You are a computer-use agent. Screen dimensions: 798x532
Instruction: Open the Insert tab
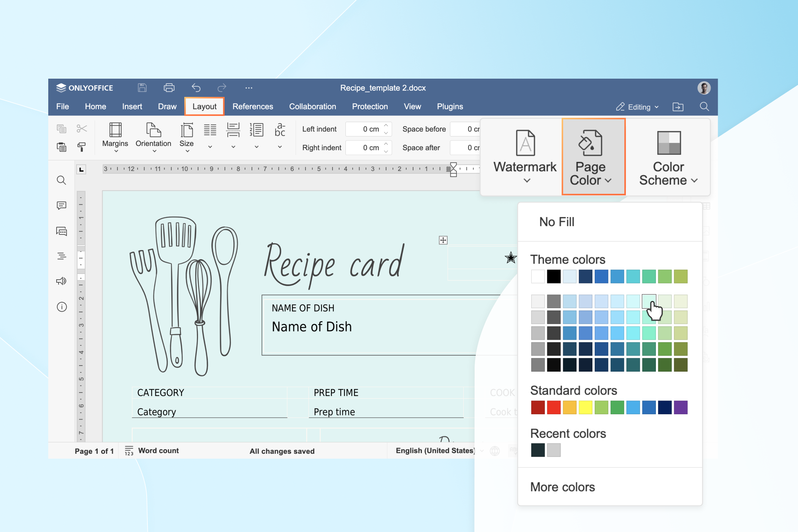(132, 107)
